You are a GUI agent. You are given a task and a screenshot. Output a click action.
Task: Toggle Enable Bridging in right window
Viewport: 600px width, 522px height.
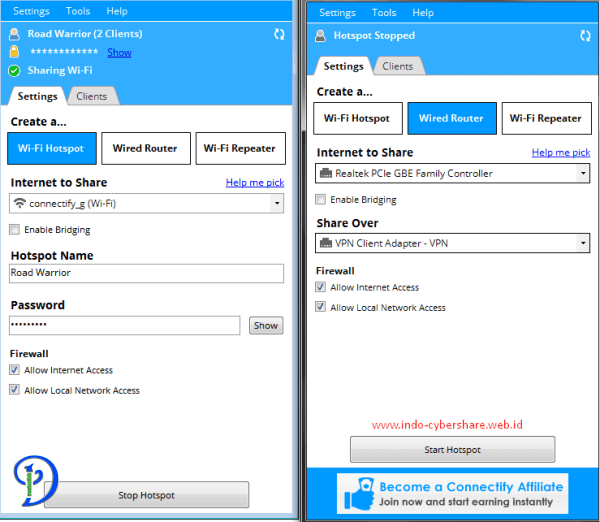(320, 199)
